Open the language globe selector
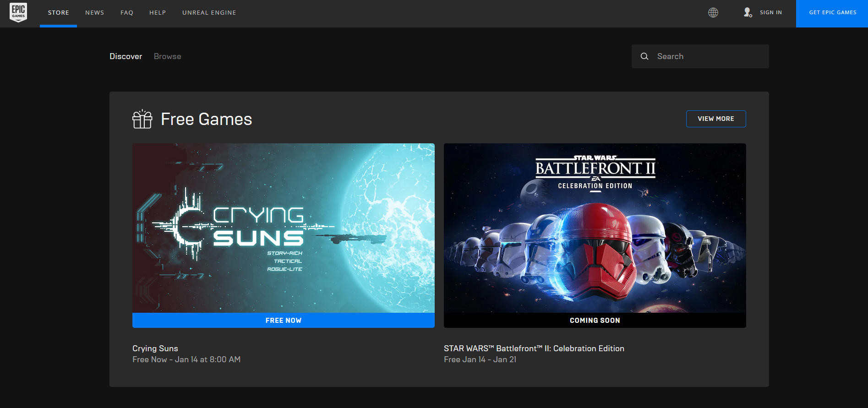This screenshot has height=408, width=868. pos(713,13)
